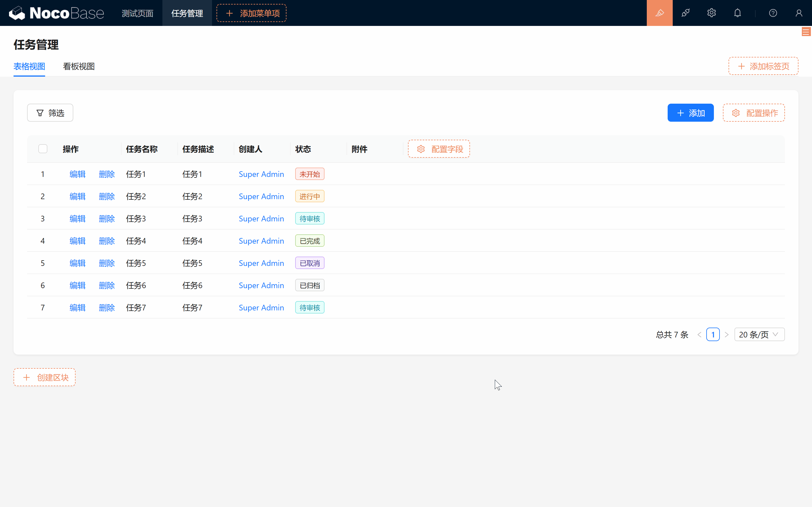Click user account icon top right
Image resolution: width=812 pixels, height=507 pixels.
799,13
